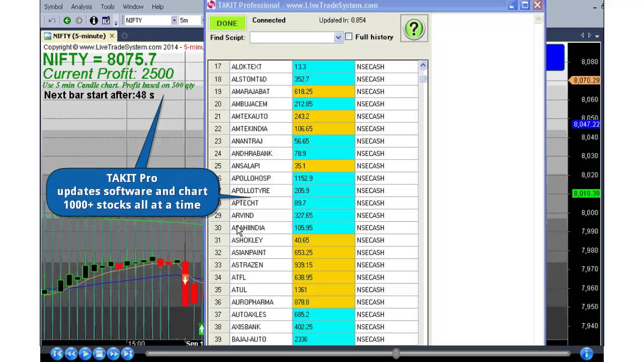Select the AUROPHARMA script name
The image size is (644, 362).
point(253,302)
